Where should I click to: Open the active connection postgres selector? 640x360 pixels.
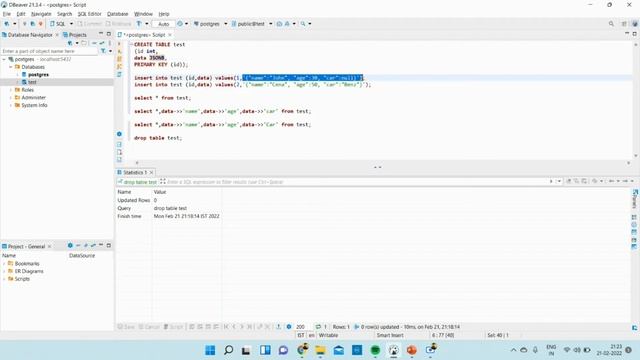coord(210,24)
